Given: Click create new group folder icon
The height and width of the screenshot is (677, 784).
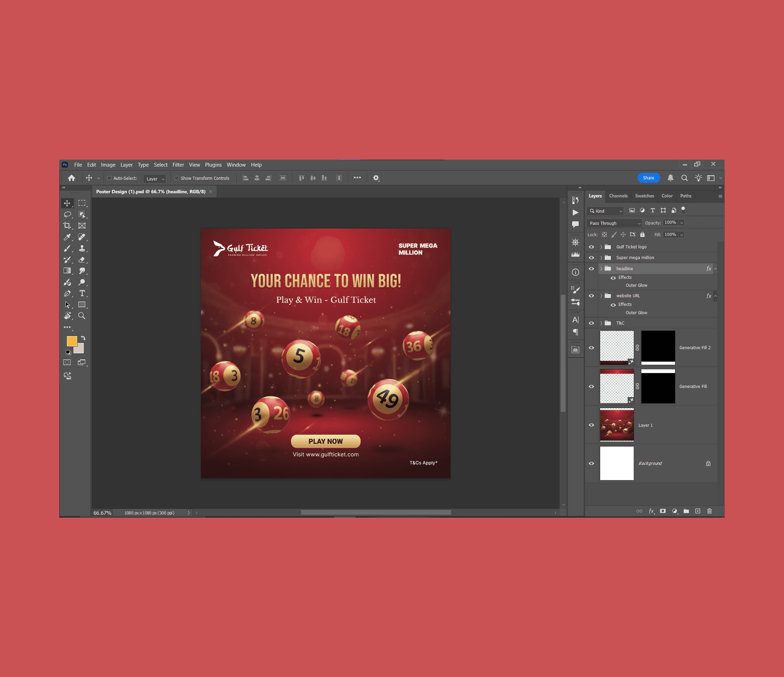Looking at the screenshot, I should [686, 511].
